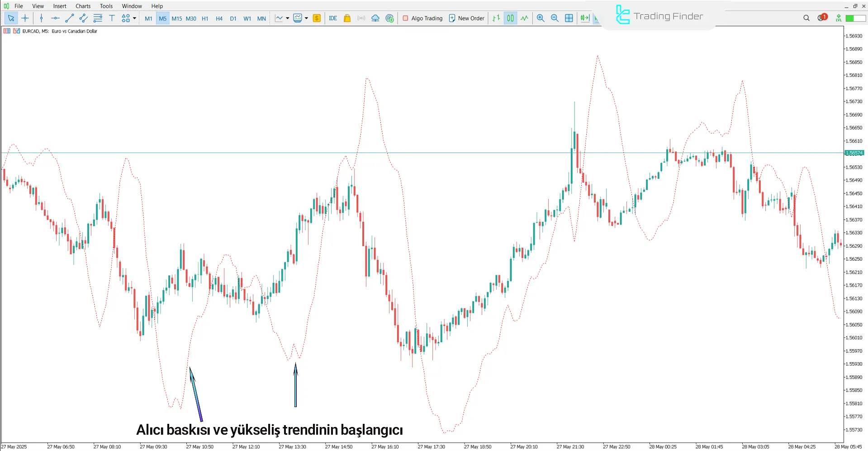Click the New Order button
The height and width of the screenshot is (451, 868).
[x=466, y=18]
